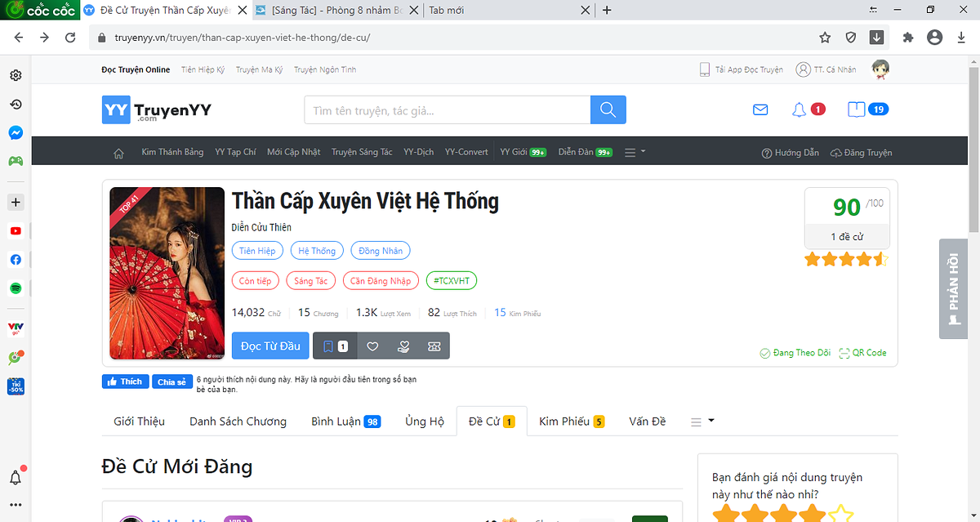The width and height of the screenshot is (980, 522).
Task: Click the home icon in navigation bar
Action: tap(119, 153)
